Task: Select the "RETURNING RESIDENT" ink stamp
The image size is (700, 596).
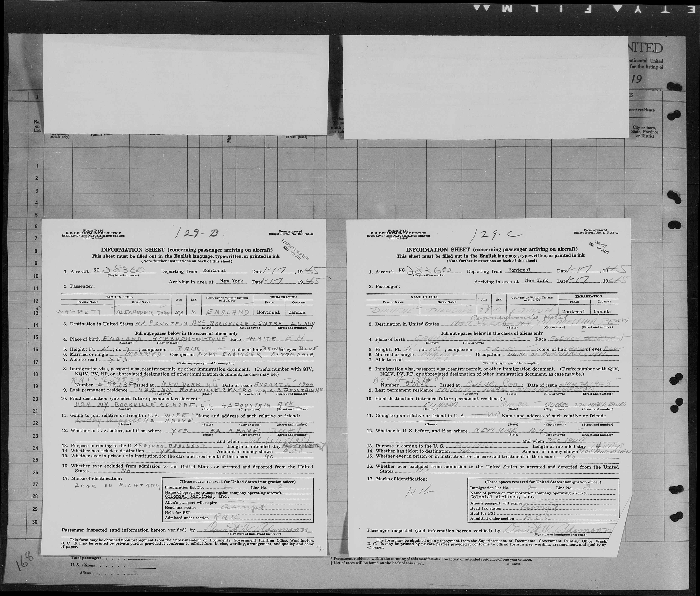Action: 295,250
